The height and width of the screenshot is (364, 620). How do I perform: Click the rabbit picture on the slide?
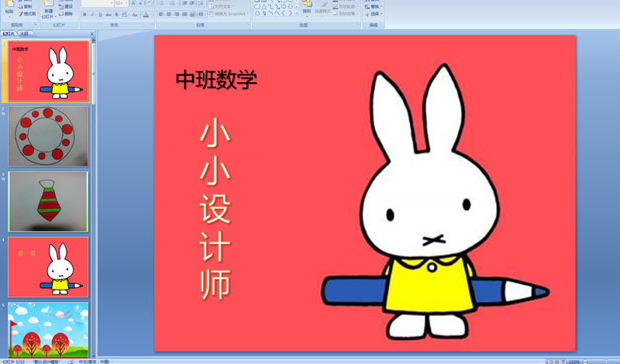pyautogui.click(x=435, y=201)
